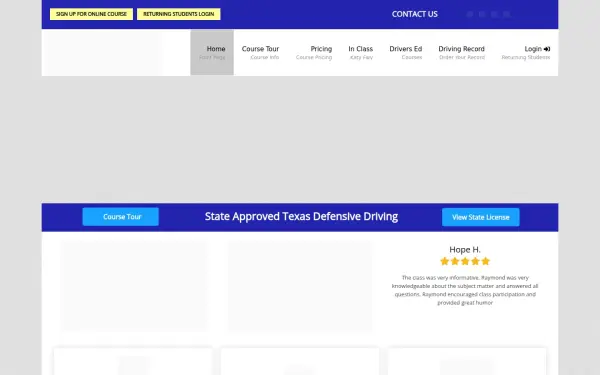Click the blue Course Tour button

click(x=121, y=217)
